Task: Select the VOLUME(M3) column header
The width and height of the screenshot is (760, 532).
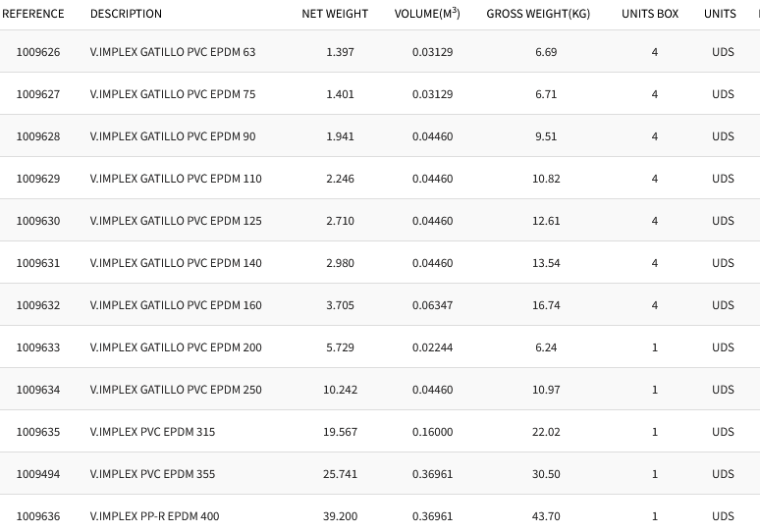Action: pos(427,14)
